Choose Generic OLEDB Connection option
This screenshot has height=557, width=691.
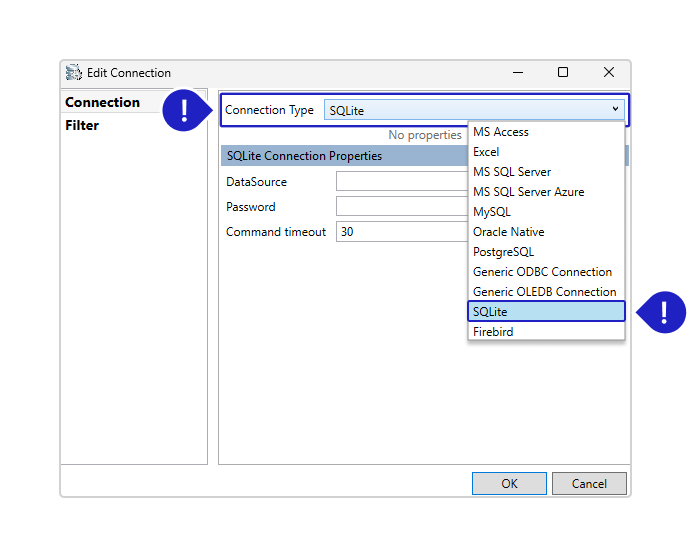544,292
